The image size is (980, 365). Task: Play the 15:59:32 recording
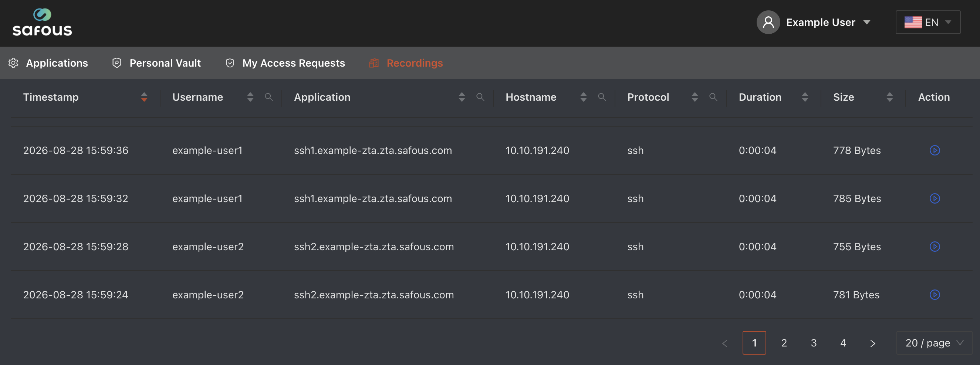(935, 198)
